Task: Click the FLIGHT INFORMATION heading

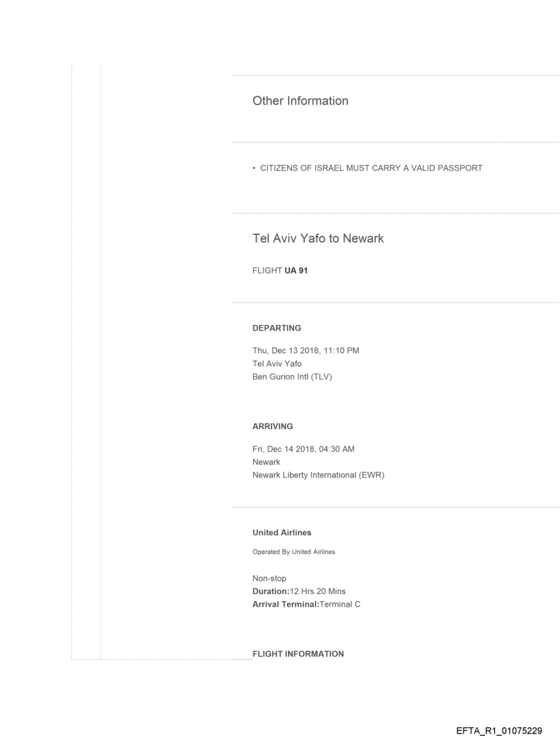Action: tap(299, 654)
